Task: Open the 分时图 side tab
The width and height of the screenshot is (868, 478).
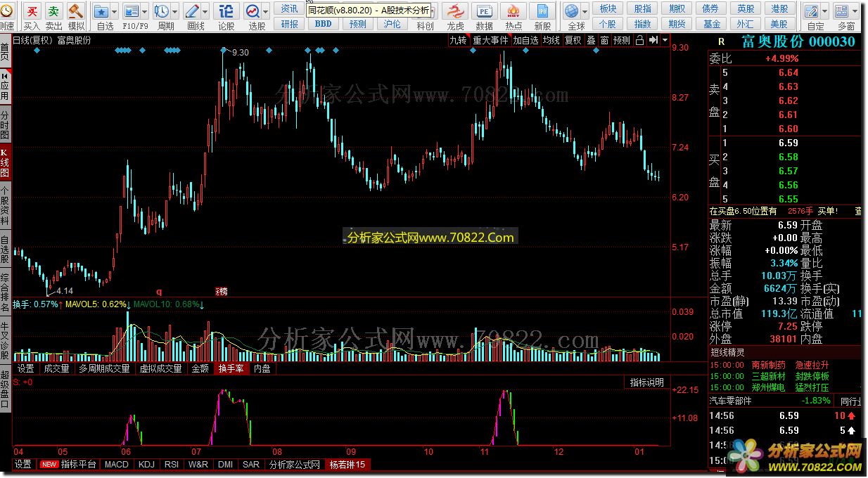Action: point(5,124)
